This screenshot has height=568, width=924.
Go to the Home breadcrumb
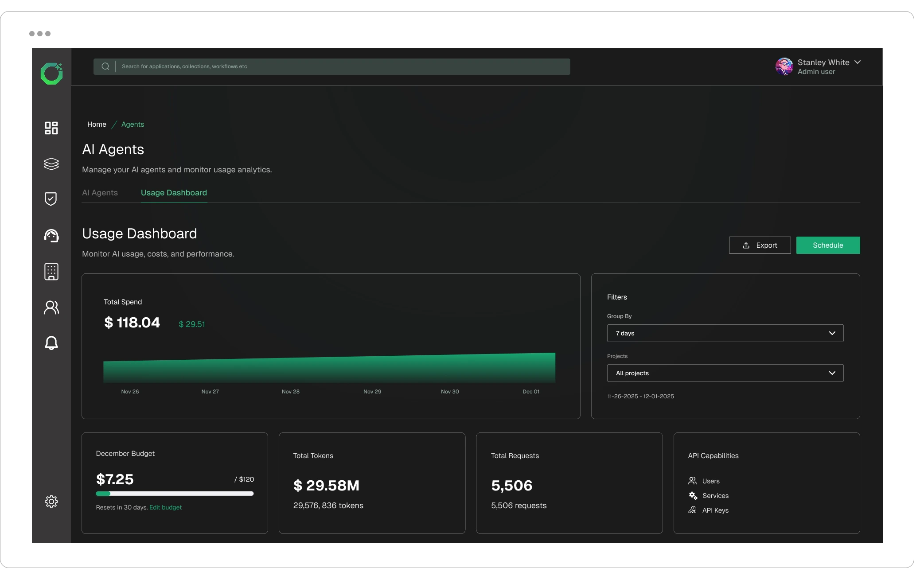click(x=97, y=124)
